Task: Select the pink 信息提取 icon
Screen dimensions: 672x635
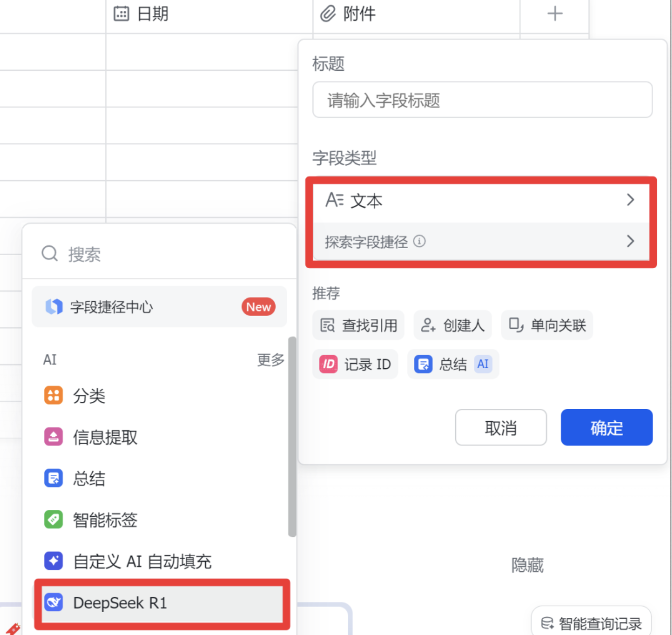Action: point(53,437)
